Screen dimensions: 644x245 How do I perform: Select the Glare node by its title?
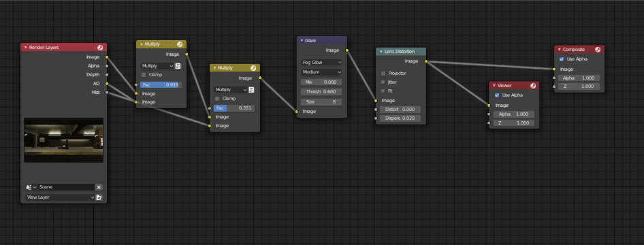(310, 41)
